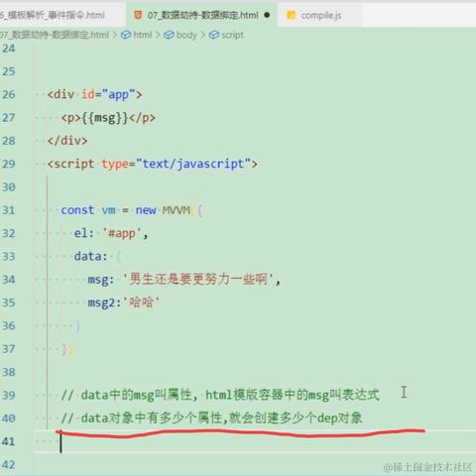Select the body breadcrumb segment

[186, 35]
